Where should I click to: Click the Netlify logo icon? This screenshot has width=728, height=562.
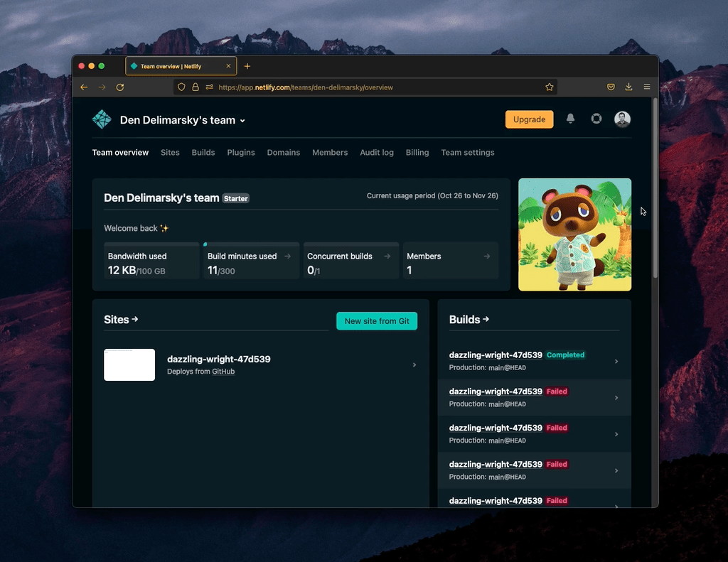[102, 119]
